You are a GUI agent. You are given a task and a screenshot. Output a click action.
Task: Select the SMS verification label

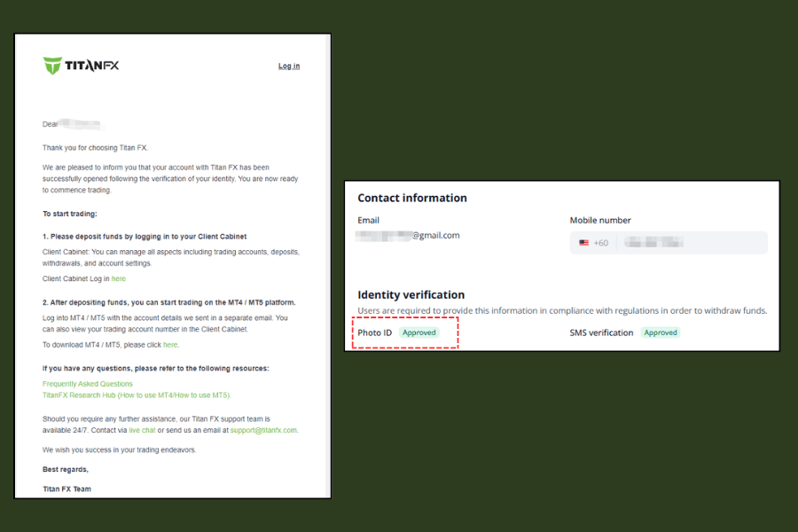[x=601, y=332]
